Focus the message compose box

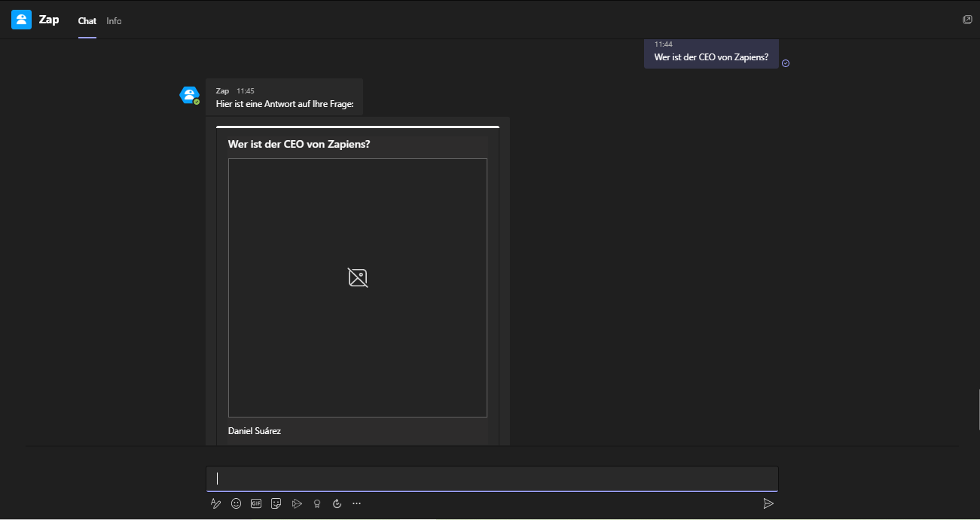coord(492,479)
